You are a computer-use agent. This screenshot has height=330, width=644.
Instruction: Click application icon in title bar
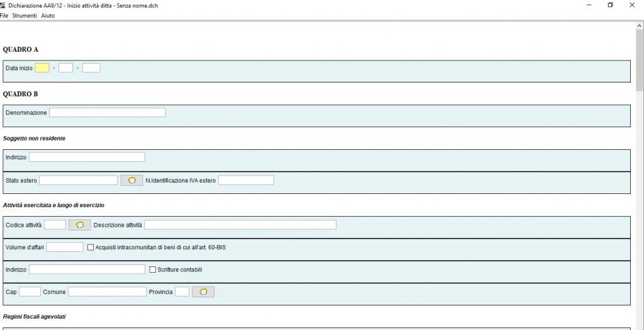pos(4,5)
